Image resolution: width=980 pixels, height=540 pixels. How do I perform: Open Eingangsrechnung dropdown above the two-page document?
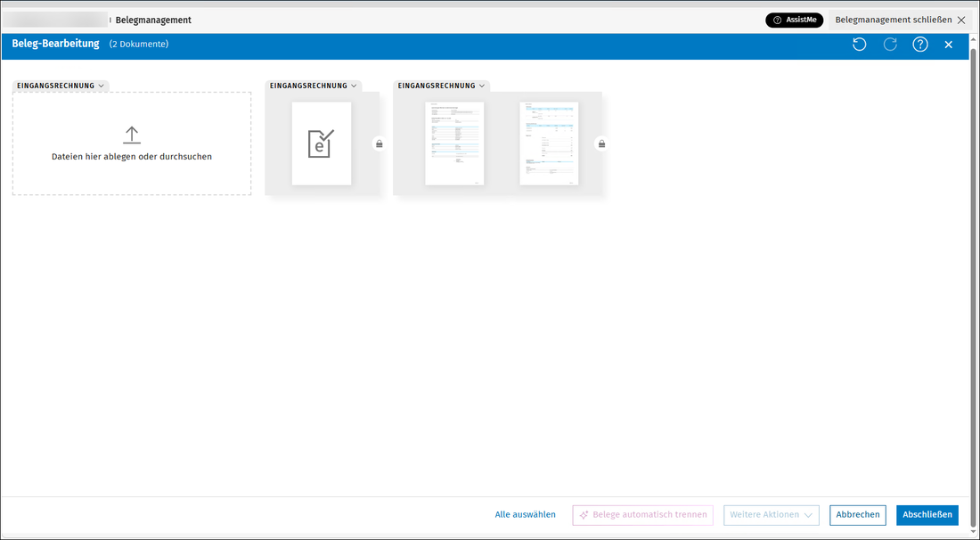click(x=441, y=86)
